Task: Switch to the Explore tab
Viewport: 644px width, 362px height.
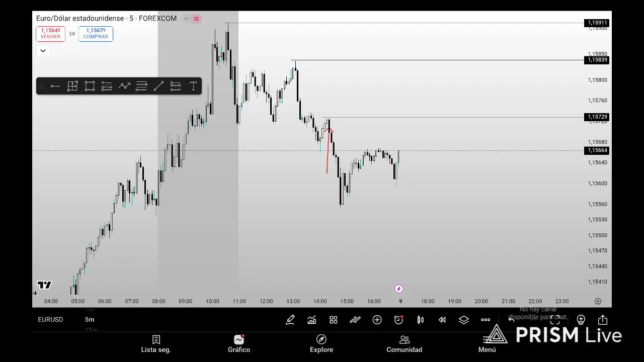Action: (x=321, y=344)
